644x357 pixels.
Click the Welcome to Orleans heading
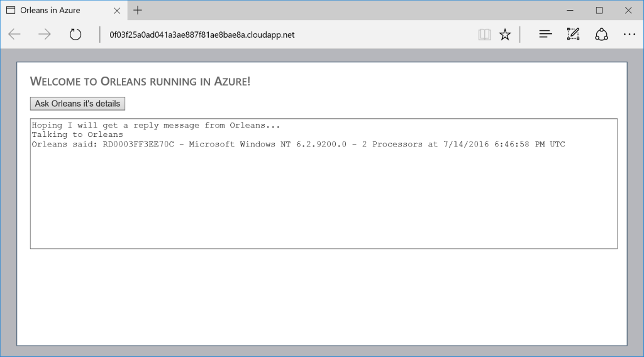(140, 81)
